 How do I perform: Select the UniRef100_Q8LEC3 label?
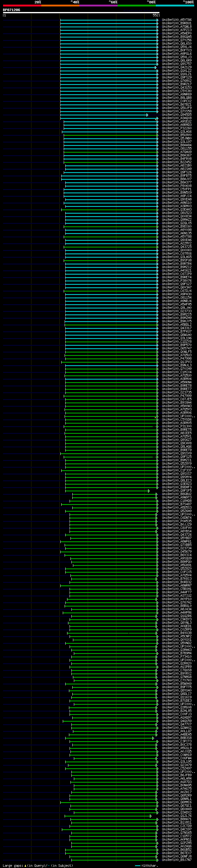[177, 481]
